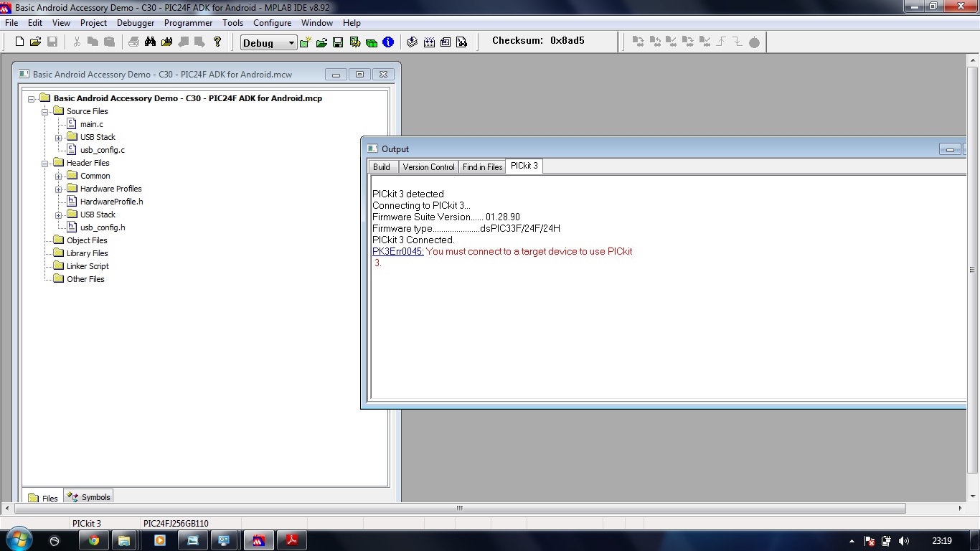Viewport: 980px width, 551px height.
Task: Click the workspace horizontal scrollbar thumb
Action: (x=460, y=508)
